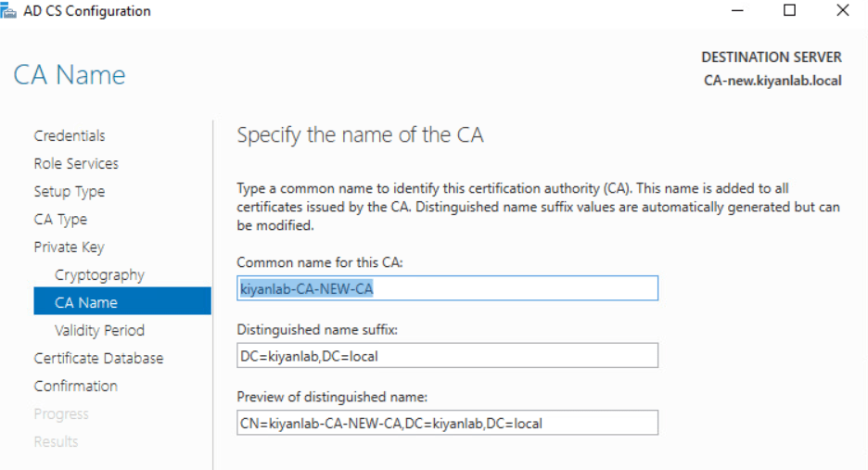Close the AD CS Configuration wizard

click(x=841, y=11)
